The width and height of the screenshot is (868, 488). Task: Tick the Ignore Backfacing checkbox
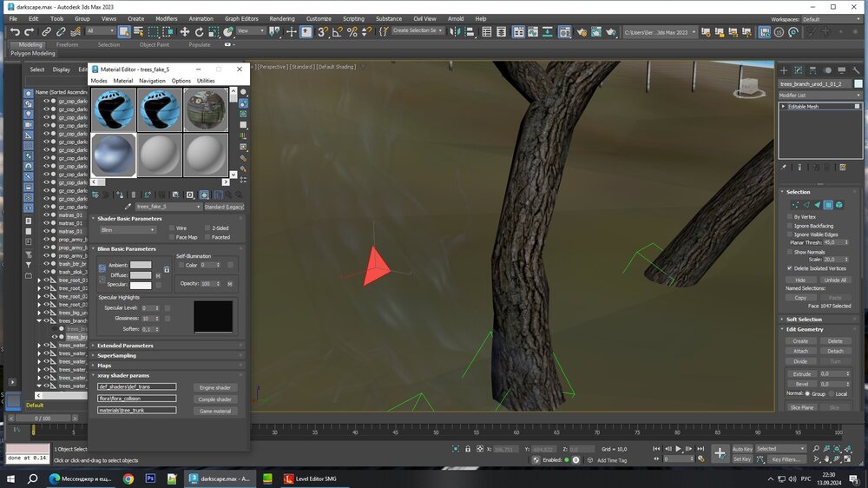pyautogui.click(x=789, y=225)
